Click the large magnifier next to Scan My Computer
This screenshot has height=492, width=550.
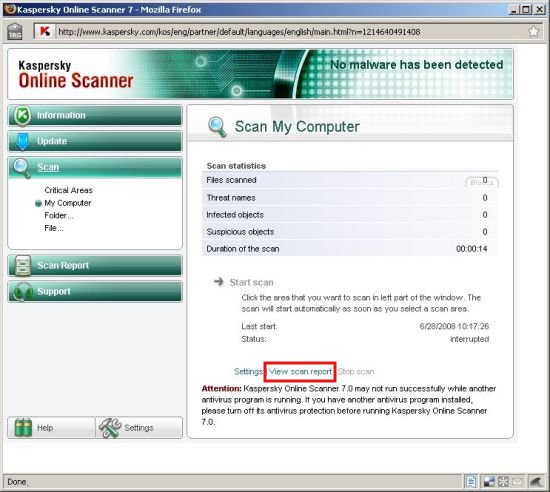pyautogui.click(x=217, y=127)
